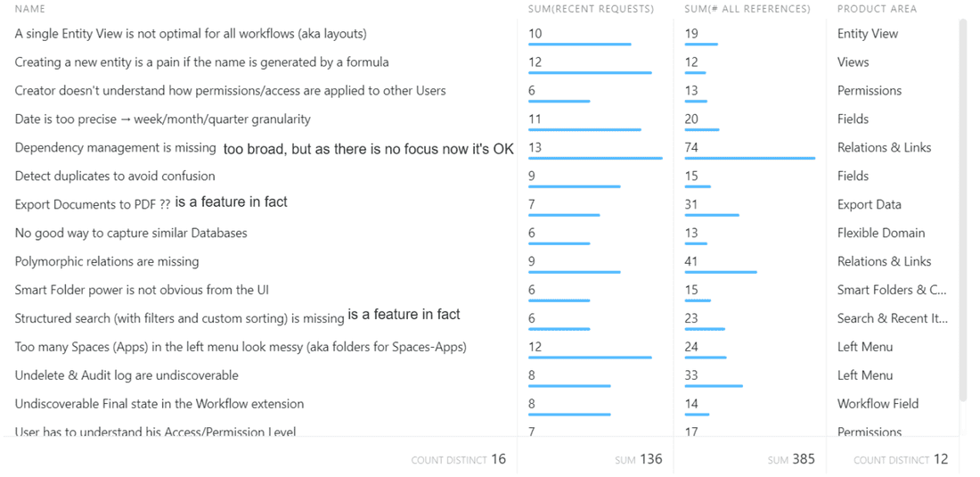980x477 pixels.
Task: Click the recent requests bar under value 11
Action: 584,130
